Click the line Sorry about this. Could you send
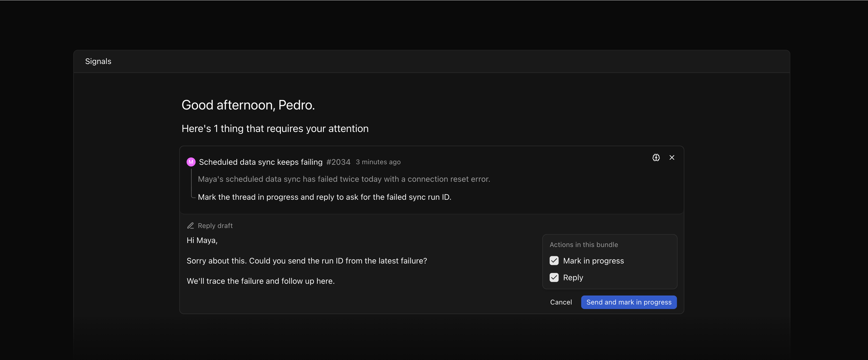The height and width of the screenshot is (360, 868). [307, 261]
